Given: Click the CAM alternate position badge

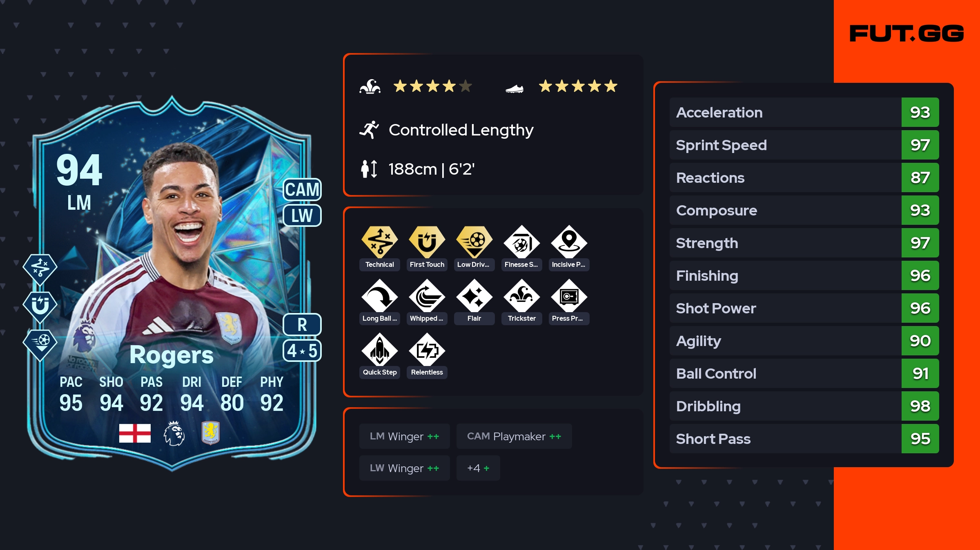Looking at the screenshot, I should (302, 190).
